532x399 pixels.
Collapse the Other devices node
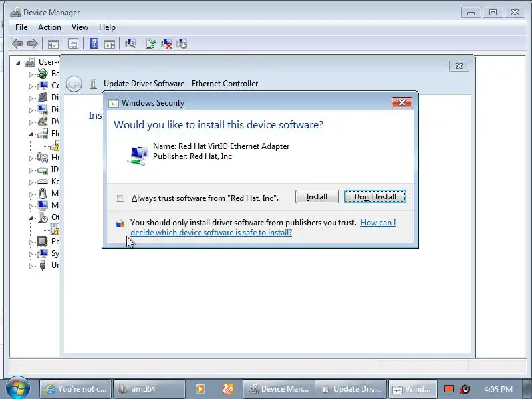[31, 218]
